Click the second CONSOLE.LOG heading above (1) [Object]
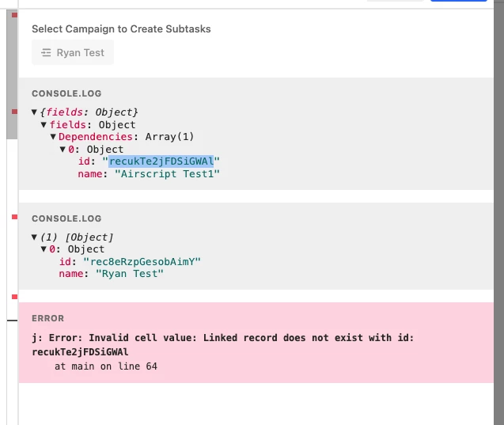Viewport: 504px width, 425px height. pyautogui.click(x=66, y=218)
